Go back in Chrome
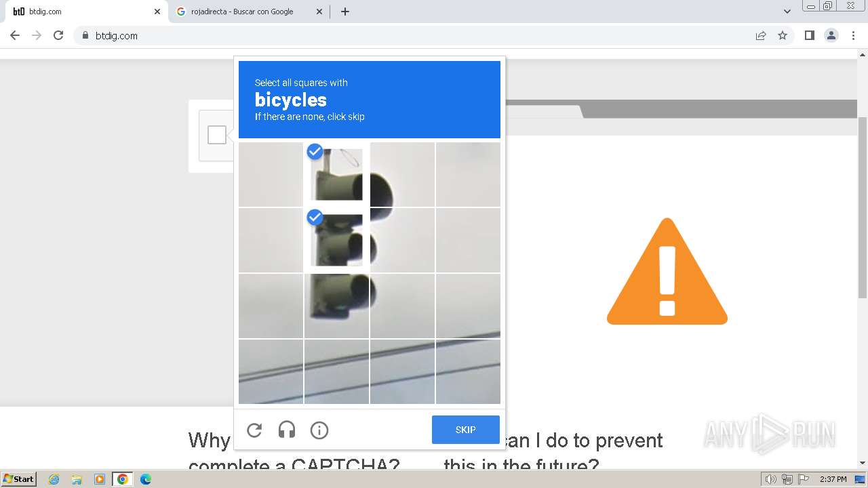 pyautogui.click(x=15, y=35)
